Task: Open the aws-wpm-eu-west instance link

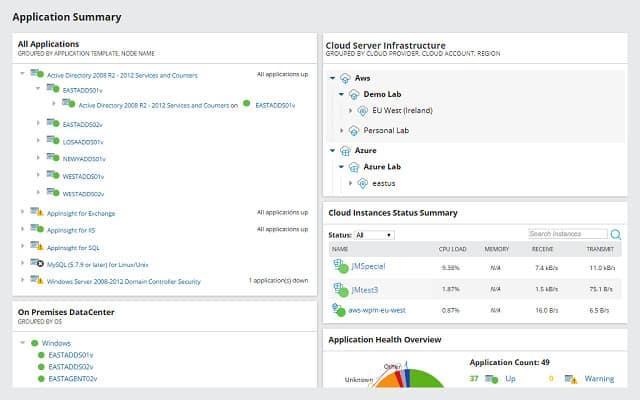Action: coord(377,310)
